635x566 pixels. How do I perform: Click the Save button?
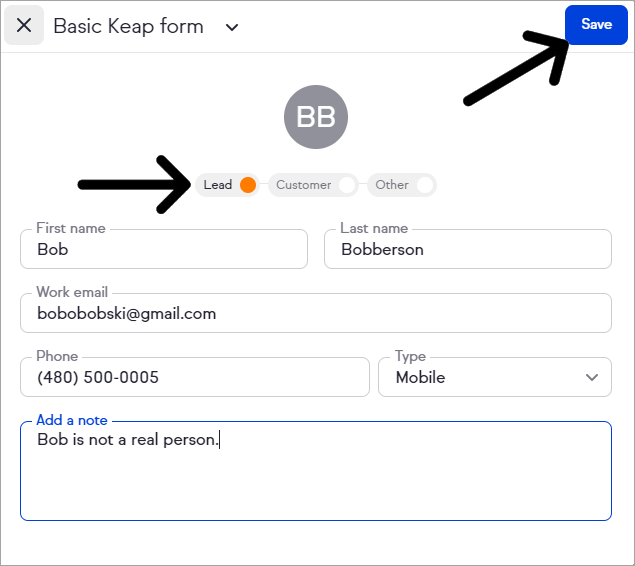tap(596, 25)
